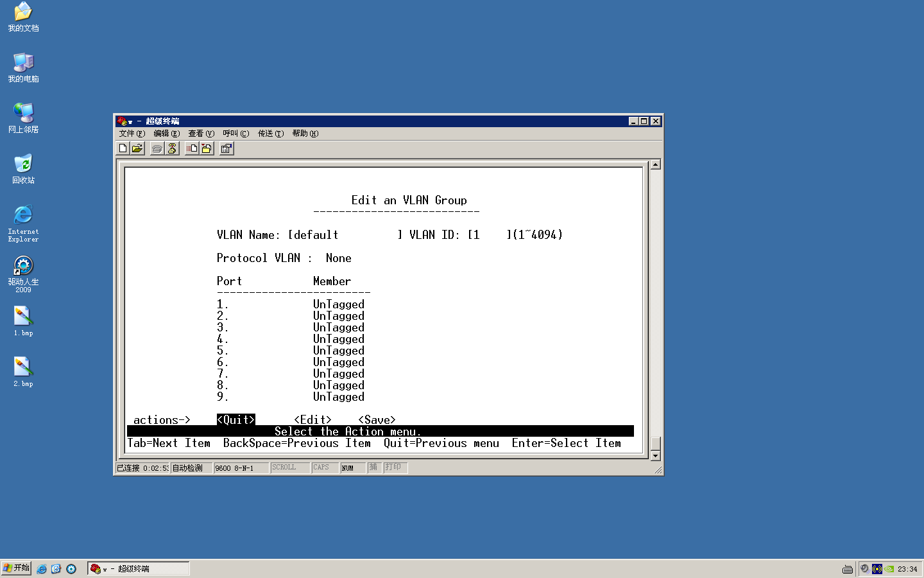Select 回收站 recycle bin icon
924x578 pixels.
(x=23, y=169)
